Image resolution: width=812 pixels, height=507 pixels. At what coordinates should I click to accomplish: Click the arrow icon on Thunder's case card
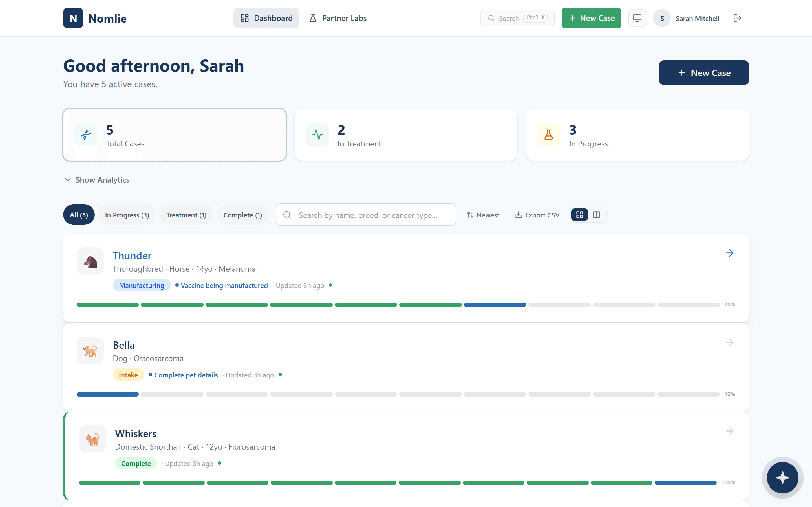(730, 253)
